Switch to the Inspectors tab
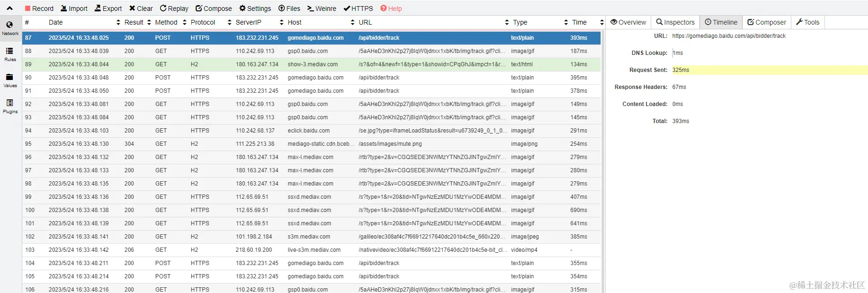 click(675, 22)
